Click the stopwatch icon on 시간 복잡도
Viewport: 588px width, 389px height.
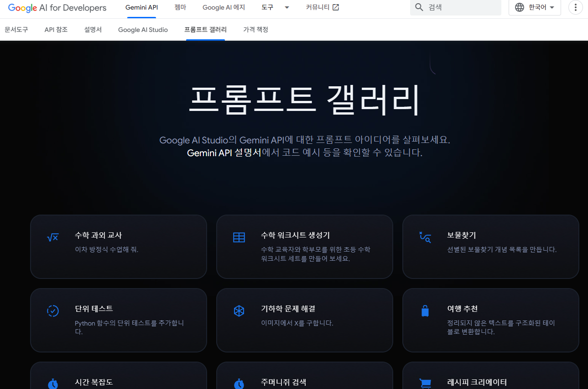tap(53, 384)
